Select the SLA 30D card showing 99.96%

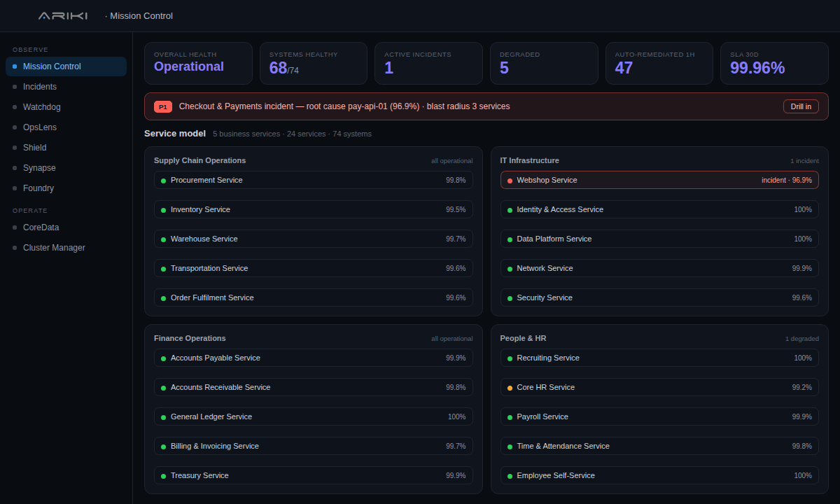pos(774,63)
